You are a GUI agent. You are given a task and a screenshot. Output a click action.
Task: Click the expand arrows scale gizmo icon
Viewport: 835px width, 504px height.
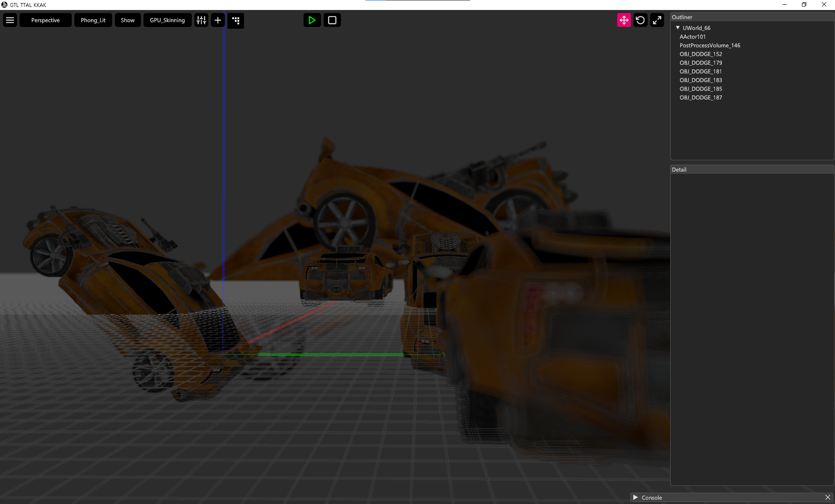pyautogui.click(x=657, y=20)
